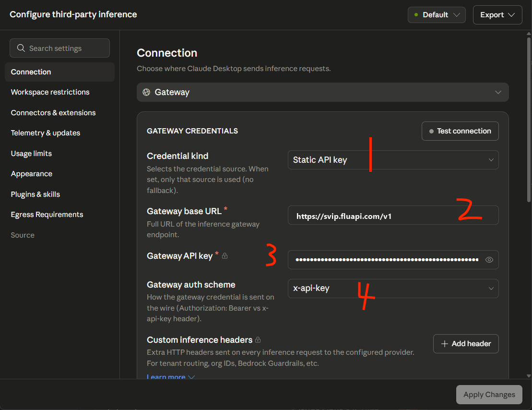Image resolution: width=532 pixels, height=410 pixels.
Task: Focus the Search settings field
Action: click(x=59, y=48)
